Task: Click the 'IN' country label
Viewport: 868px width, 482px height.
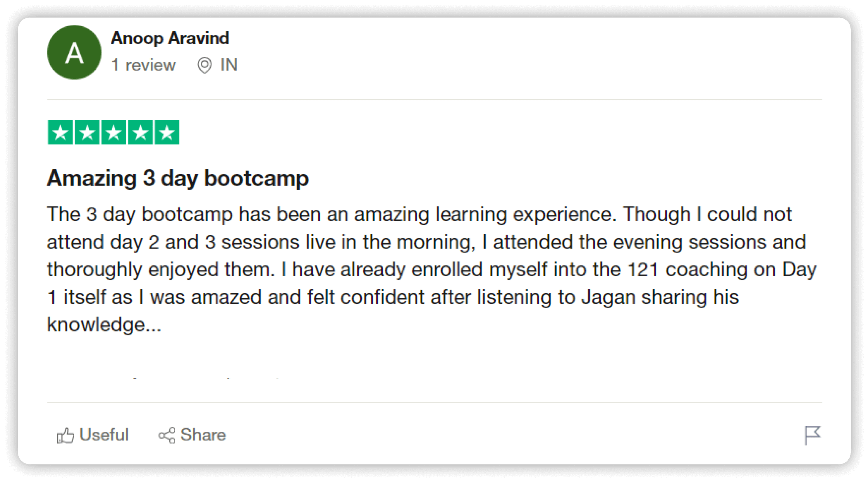Action: [229, 65]
